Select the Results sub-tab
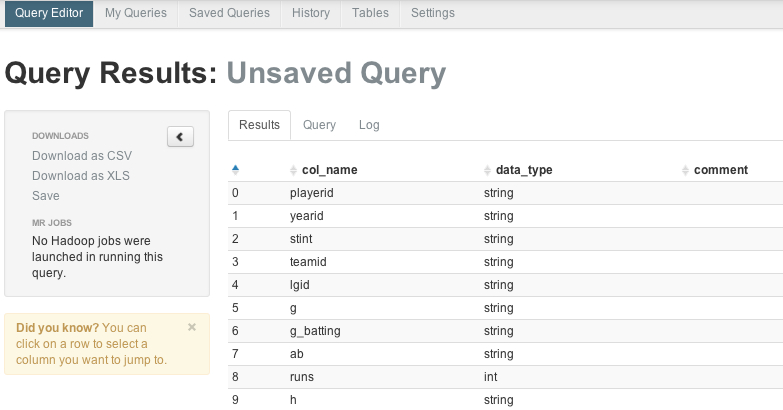This screenshot has height=410, width=783. (x=259, y=125)
